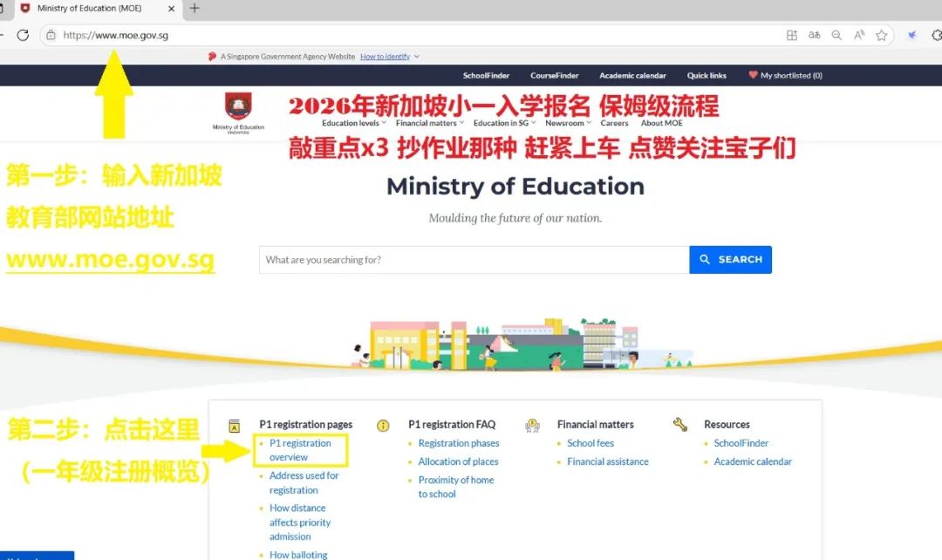Click the icon beside the Financial matters heading
Image resolution: width=942 pixels, height=560 pixels.
point(532,426)
